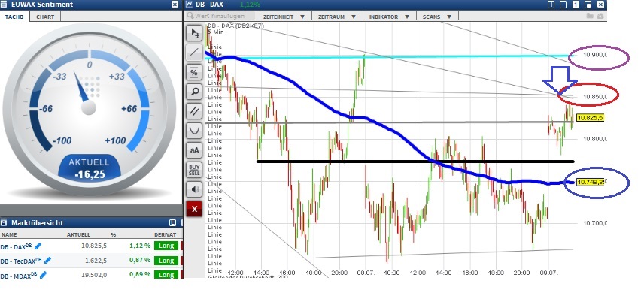This screenshot has height=296, width=644.
Task: Switch to the CHART tab
Action: coord(45,17)
